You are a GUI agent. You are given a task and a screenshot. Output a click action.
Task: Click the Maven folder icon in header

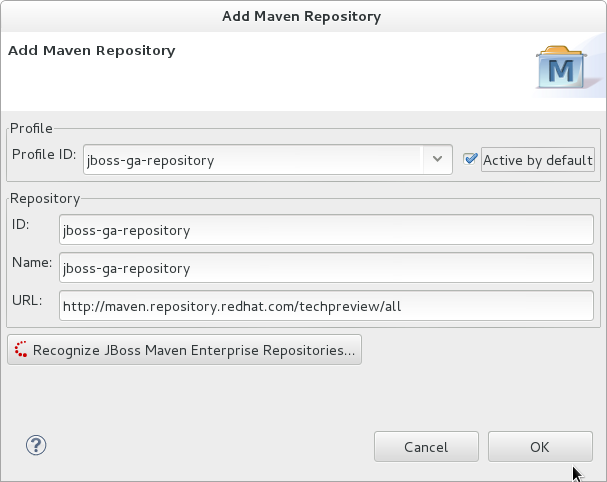pyautogui.click(x=561, y=67)
